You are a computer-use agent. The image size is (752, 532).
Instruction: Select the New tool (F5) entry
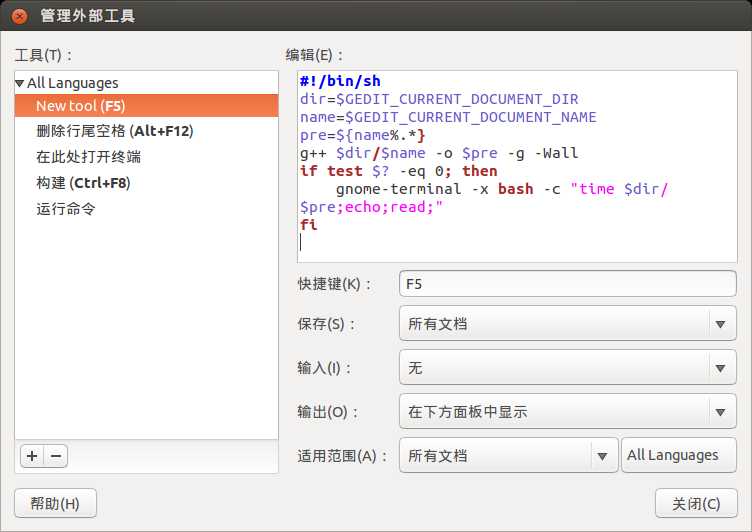(146, 106)
